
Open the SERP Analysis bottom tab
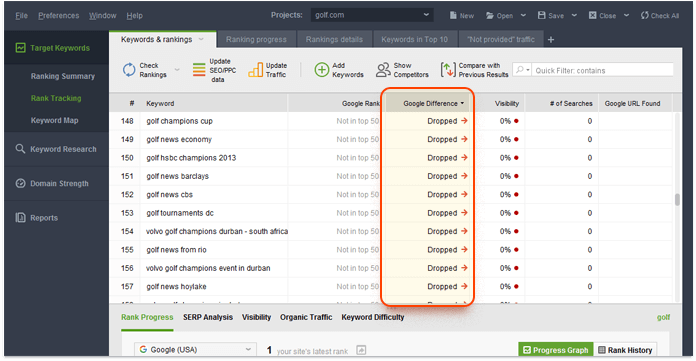tap(208, 317)
